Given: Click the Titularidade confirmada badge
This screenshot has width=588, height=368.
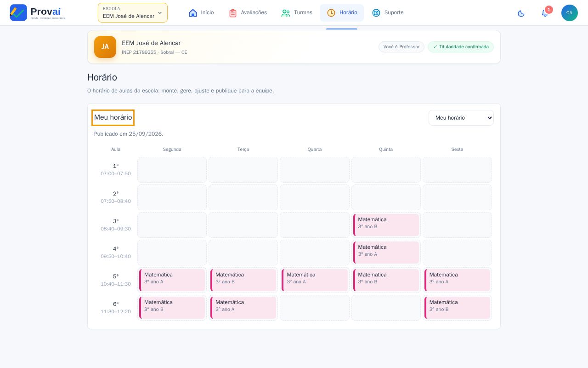Looking at the screenshot, I should tap(461, 47).
